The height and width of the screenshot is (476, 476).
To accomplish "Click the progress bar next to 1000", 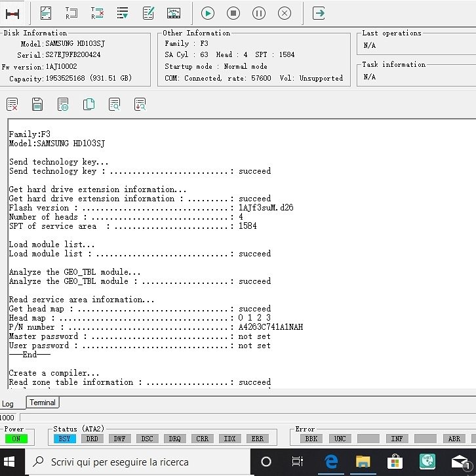I will click(x=248, y=418).
